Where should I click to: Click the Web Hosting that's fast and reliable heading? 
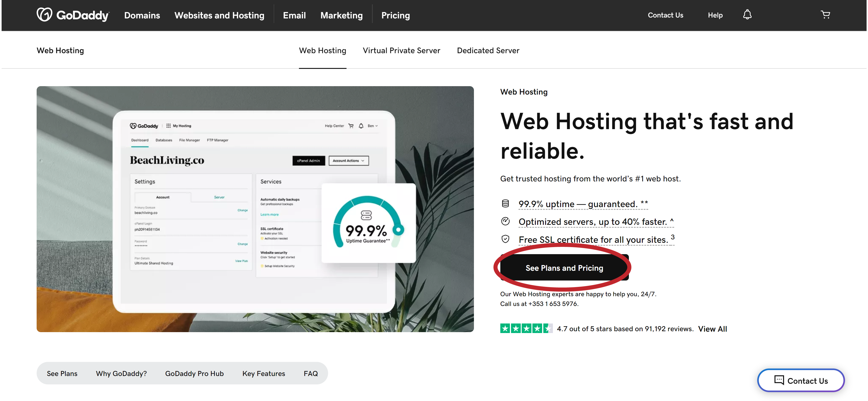[647, 136]
